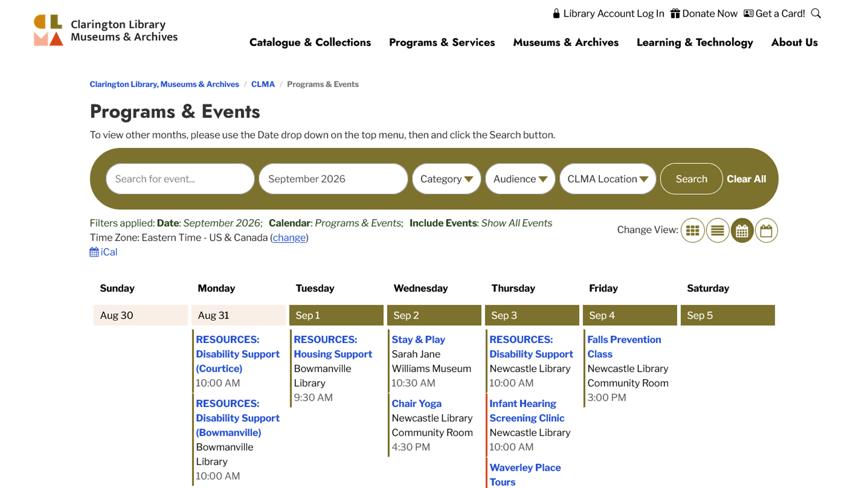
Task: Open the Get a Card! link
Action: point(774,14)
